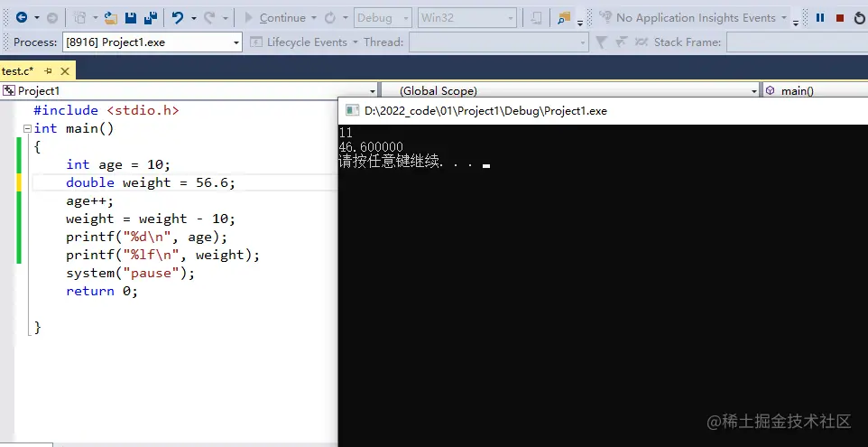The height and width of the screenshot is (447, 868).
Task: Open the Lifecycle Events dropdown arrow
Action: tap(354, 42)
